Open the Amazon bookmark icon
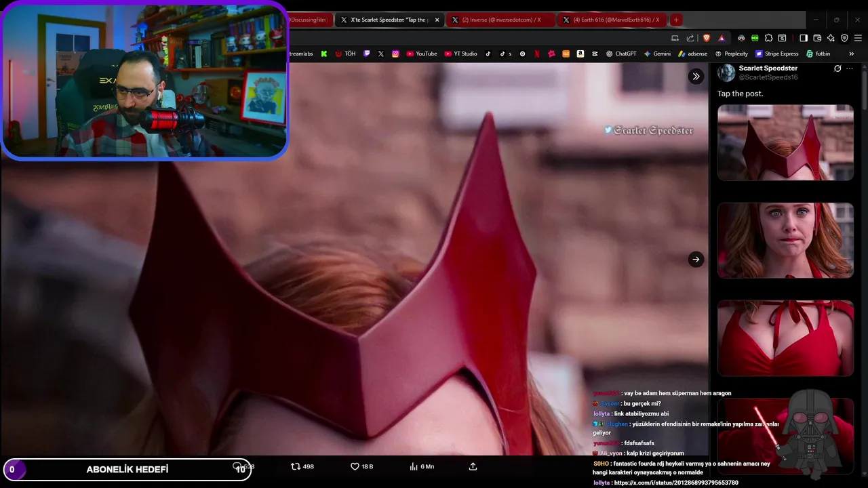Viewport: 868px width, 488px height. coord(580,54)
